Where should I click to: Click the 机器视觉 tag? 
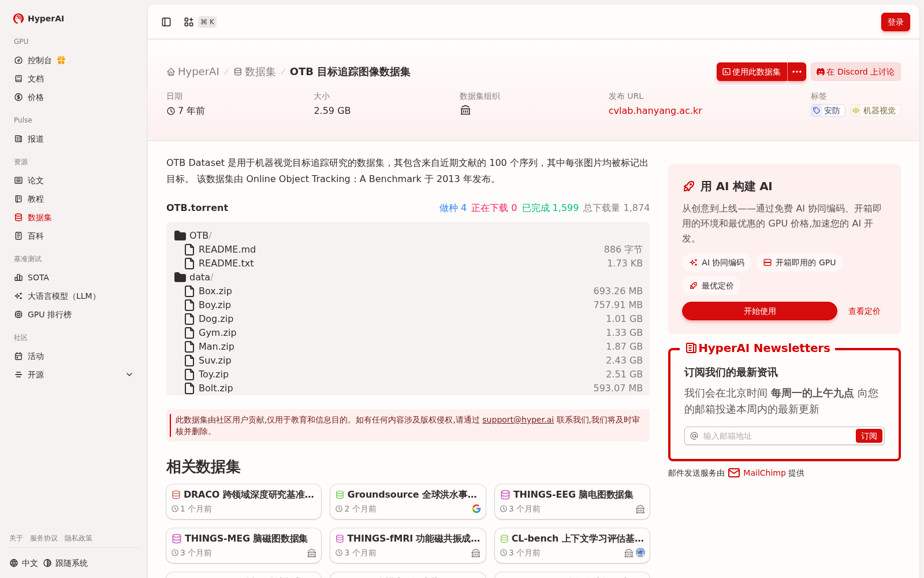click(875, 110)
